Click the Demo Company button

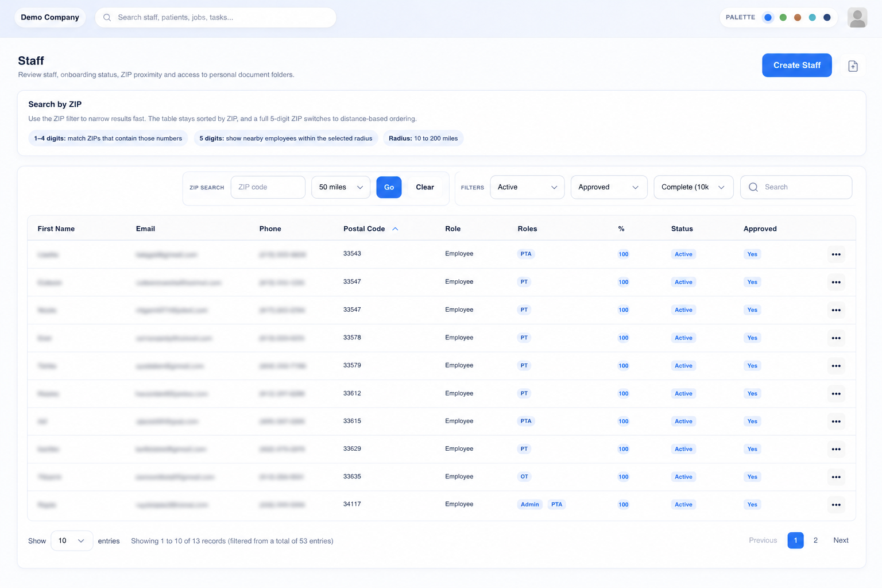50,17
